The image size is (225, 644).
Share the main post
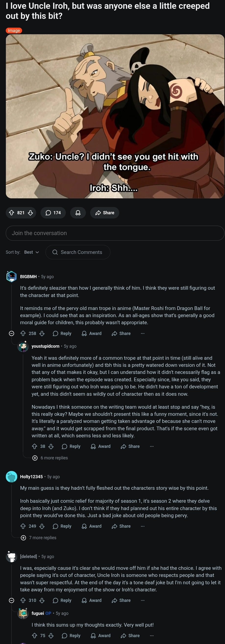pos(105,213)
